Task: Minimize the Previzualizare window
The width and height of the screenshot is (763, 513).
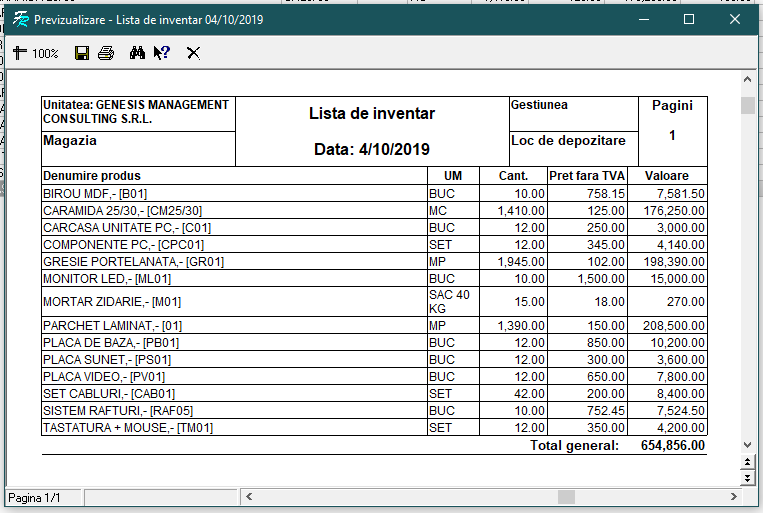Action: pos(643,20)
